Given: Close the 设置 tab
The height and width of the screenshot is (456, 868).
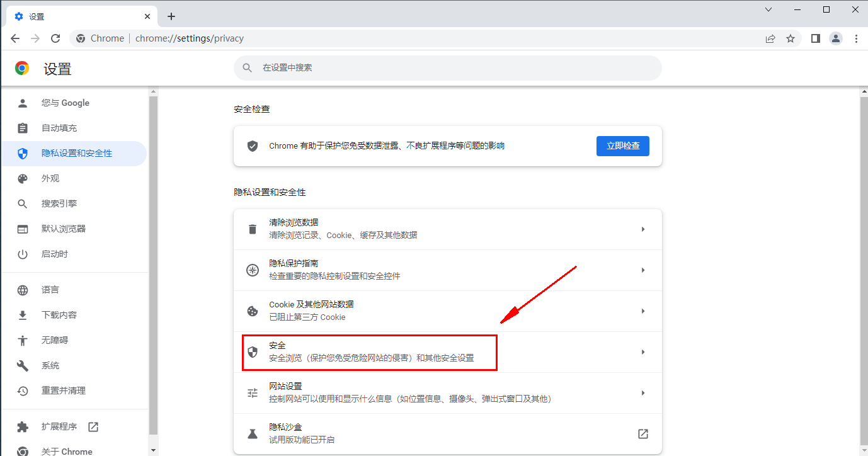Looking at the screenshot, I should [x=146, y=16].
